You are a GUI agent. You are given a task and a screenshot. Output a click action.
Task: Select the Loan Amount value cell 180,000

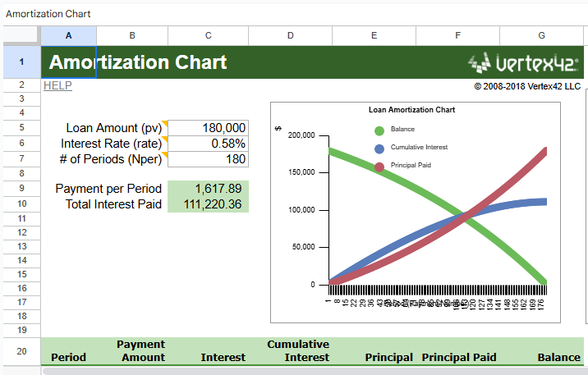(208, 128)
